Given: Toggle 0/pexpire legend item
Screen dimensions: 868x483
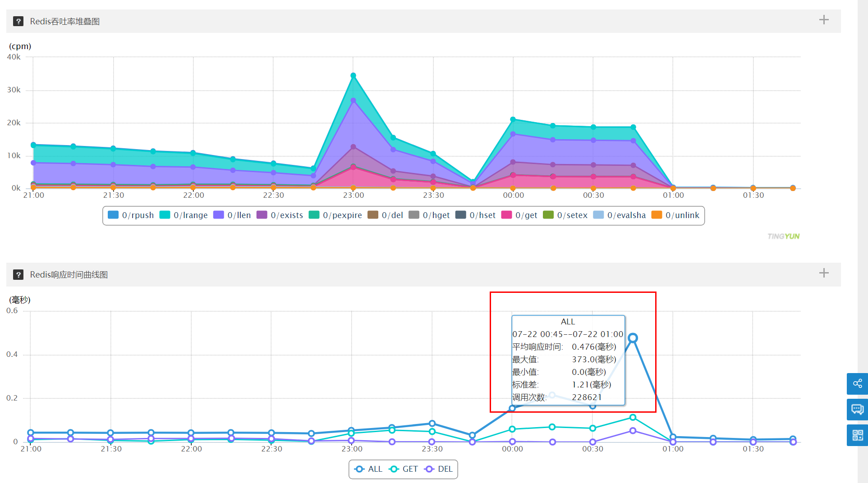Looking at the screenshot, I should tap(335, 215).
